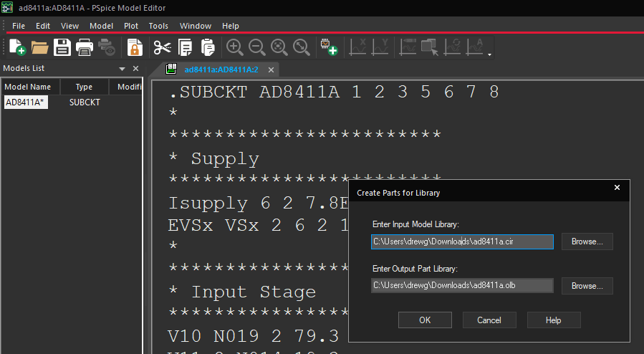Click the zoom area icon

click(279, 47)
